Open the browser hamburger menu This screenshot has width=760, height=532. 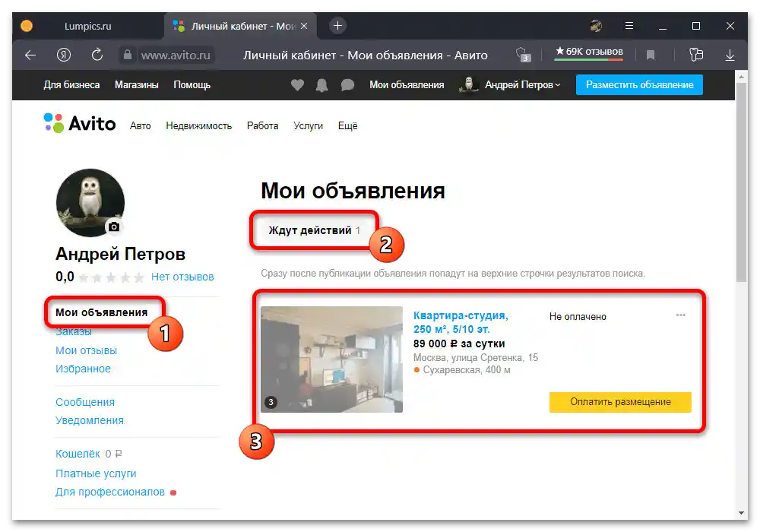coord(629,26)
